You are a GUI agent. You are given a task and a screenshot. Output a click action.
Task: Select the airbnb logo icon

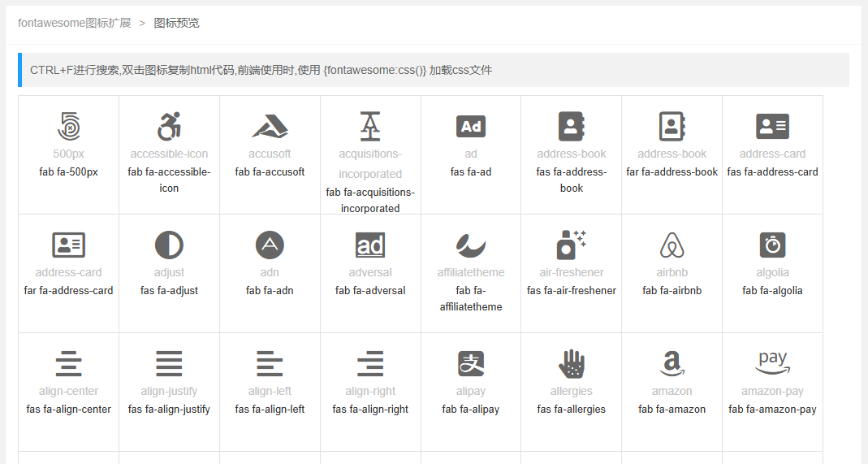pyautogui.click(x=672, y=245)
